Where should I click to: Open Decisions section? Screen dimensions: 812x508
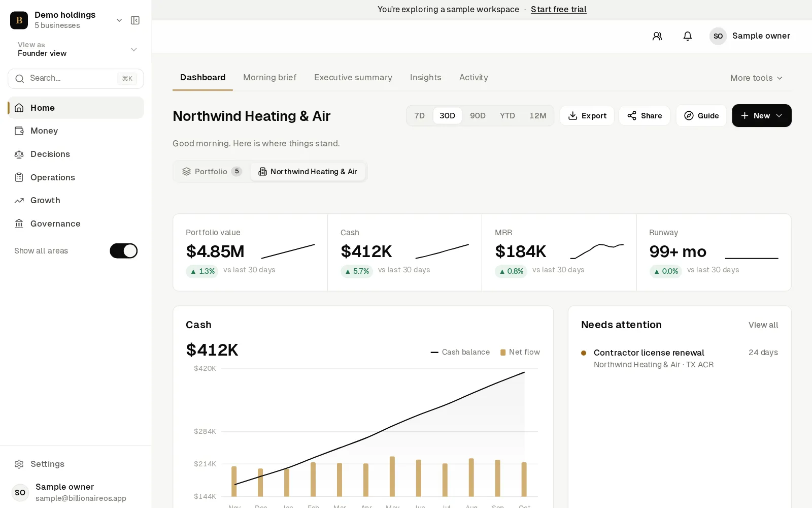point(76,154)
